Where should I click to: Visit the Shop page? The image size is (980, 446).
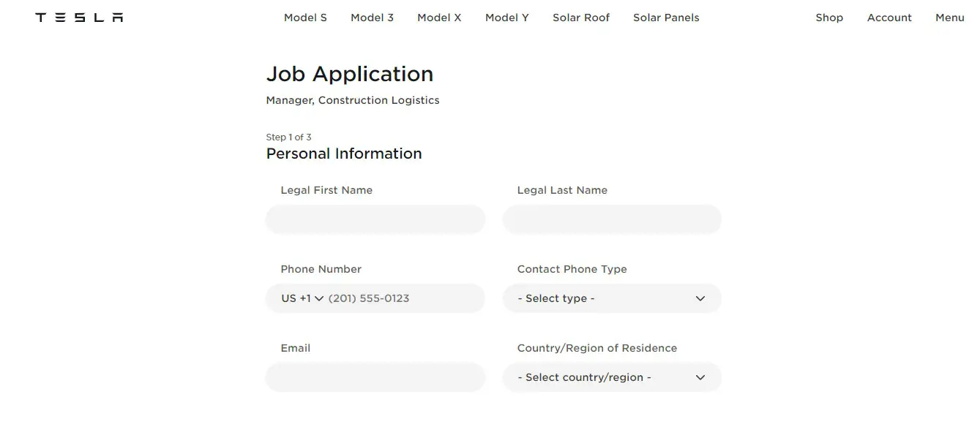click(x=829, y=18)
